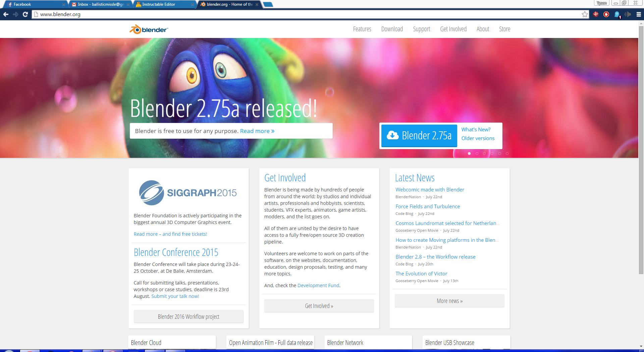644x352 pixels.
Task: Reload the blender.org page
Action: (x=25, y=14)
